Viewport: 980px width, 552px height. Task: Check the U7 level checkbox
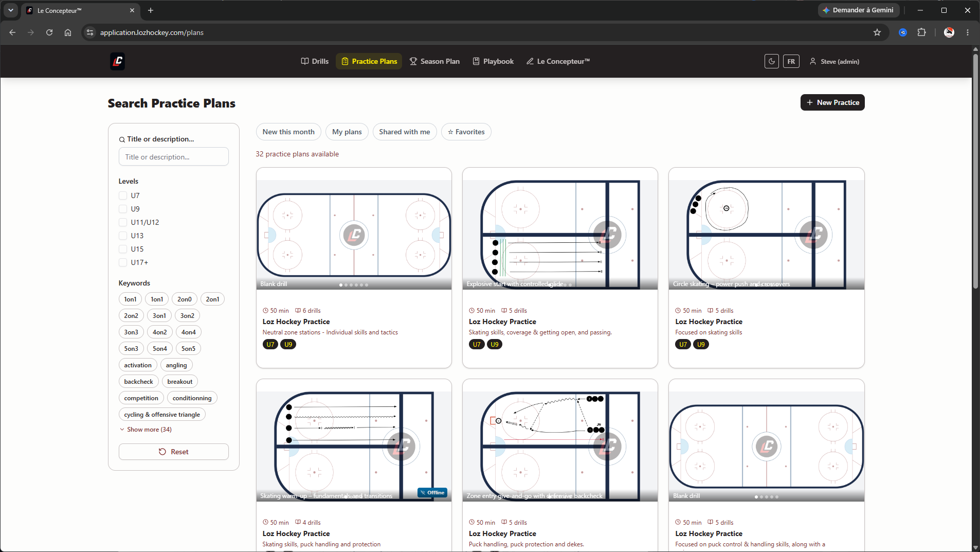[x=123, y=195]
